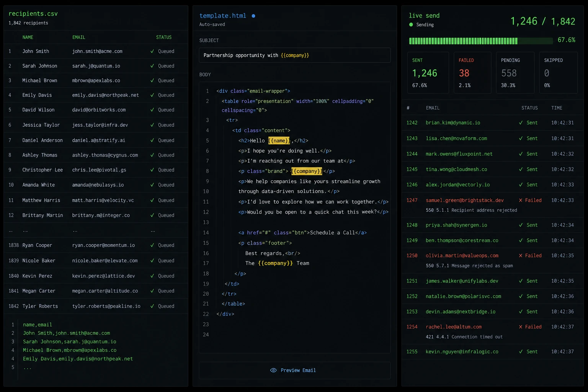Click the checkmark icon for Emily Davis
Screen dimensions: 588x392
[152, 95]
